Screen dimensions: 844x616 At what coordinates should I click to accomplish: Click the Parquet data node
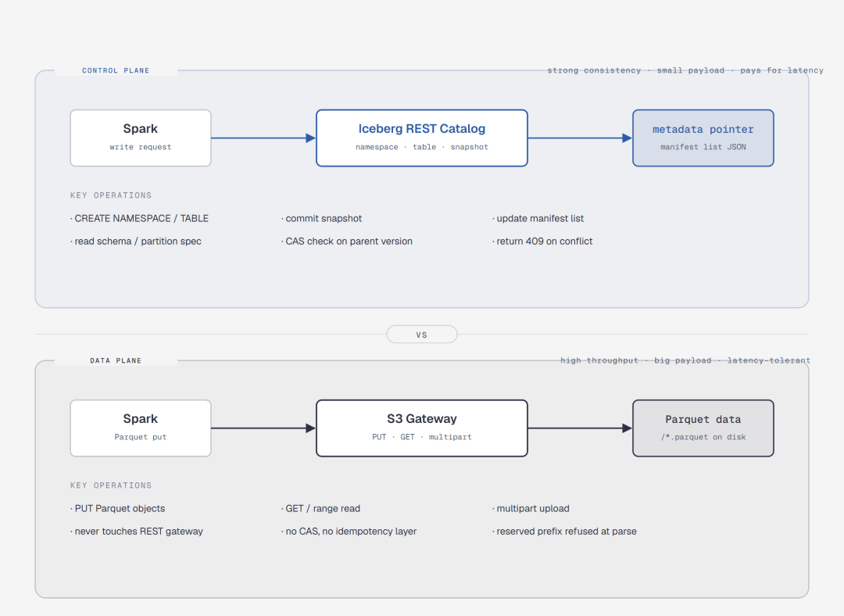(x=703, y=428)
